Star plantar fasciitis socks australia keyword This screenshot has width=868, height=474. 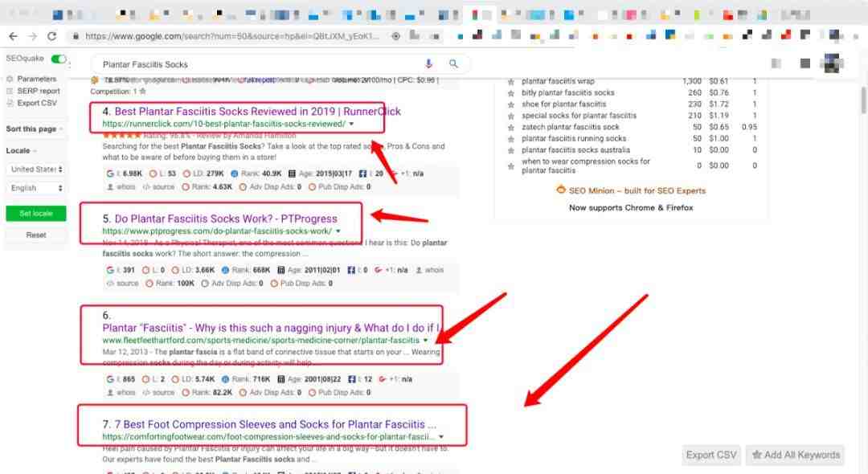[511, 150]
